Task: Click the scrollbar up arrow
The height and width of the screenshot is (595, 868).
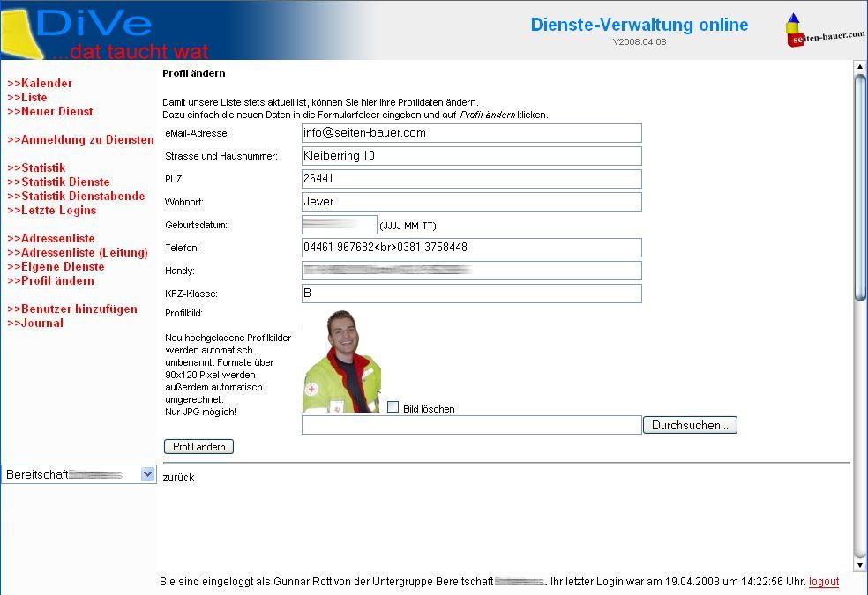Action: (x=860, y=67)
